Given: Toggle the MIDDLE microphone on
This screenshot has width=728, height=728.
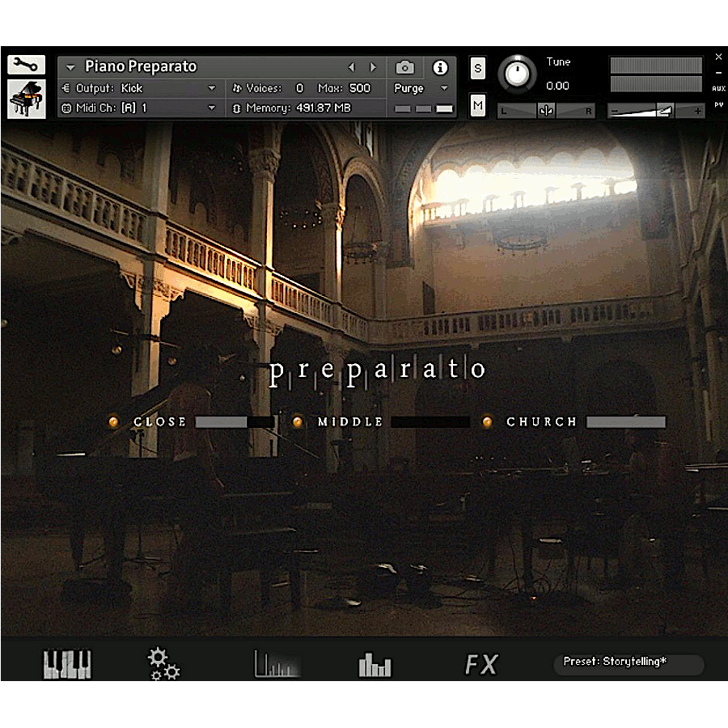Looking at the screenshot, I should (298, 421).
